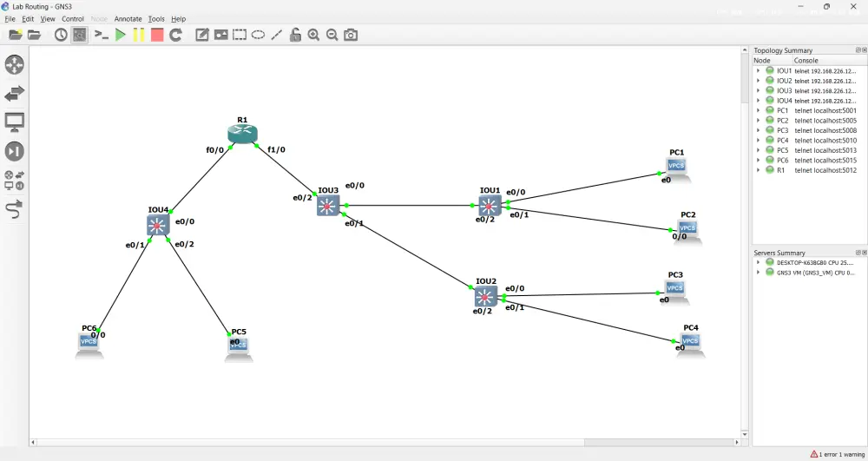The height and width of the screenshot is (461, 868).
Task: Click the PC6 telnet localhost:5015 row
Action: pos(809,161)
